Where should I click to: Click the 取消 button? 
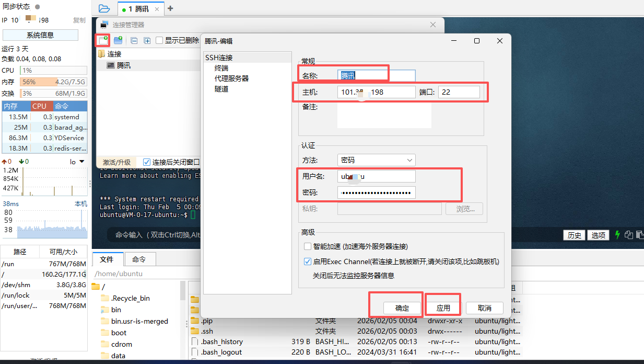tap(485, 308)
